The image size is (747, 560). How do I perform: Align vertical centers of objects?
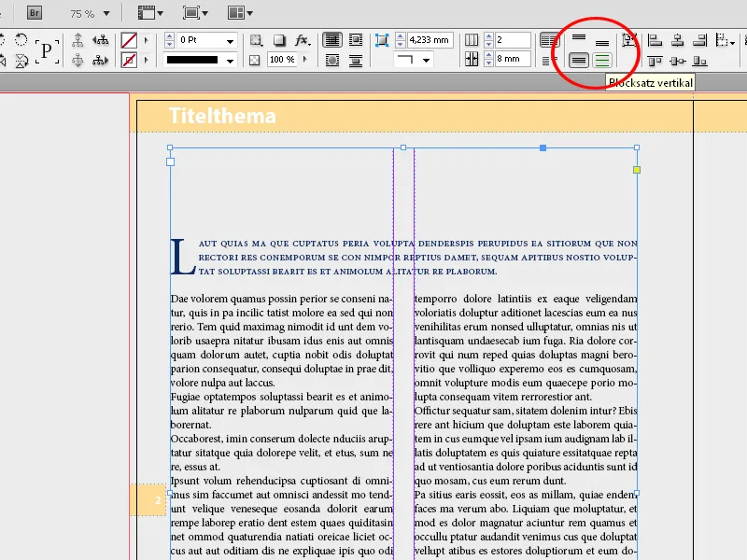677,61
